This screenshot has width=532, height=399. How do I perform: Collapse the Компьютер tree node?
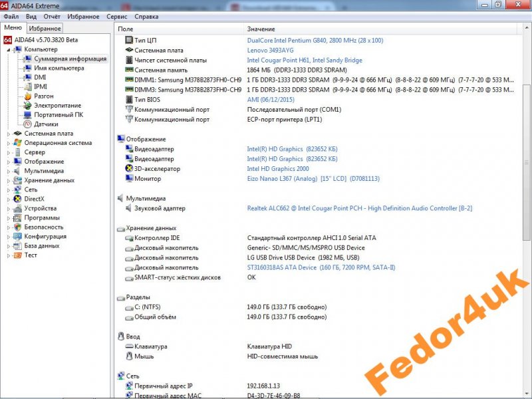(9, 50)
